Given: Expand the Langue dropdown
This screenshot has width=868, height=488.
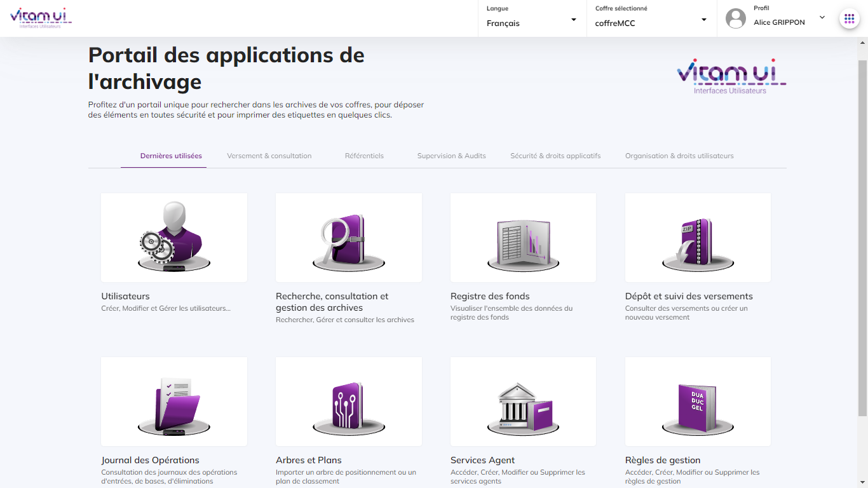Looking at the screenshot, I should [574, 20].
